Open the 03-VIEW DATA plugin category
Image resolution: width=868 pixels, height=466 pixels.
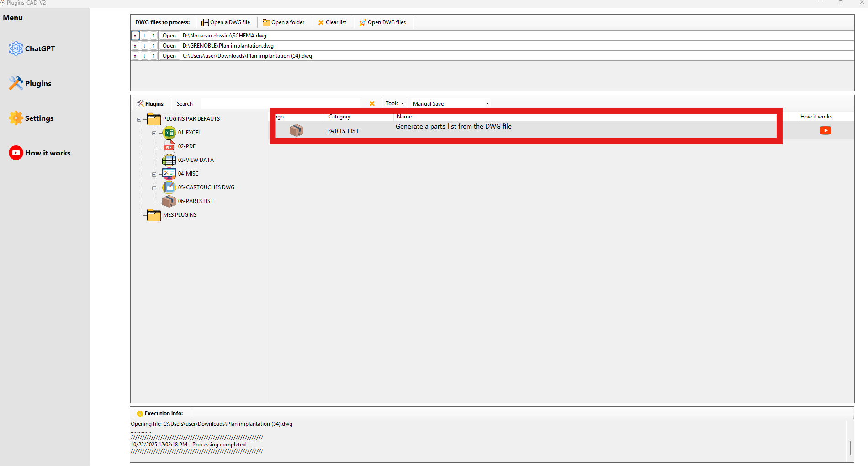pyautogui.click(x=196, y=160)
